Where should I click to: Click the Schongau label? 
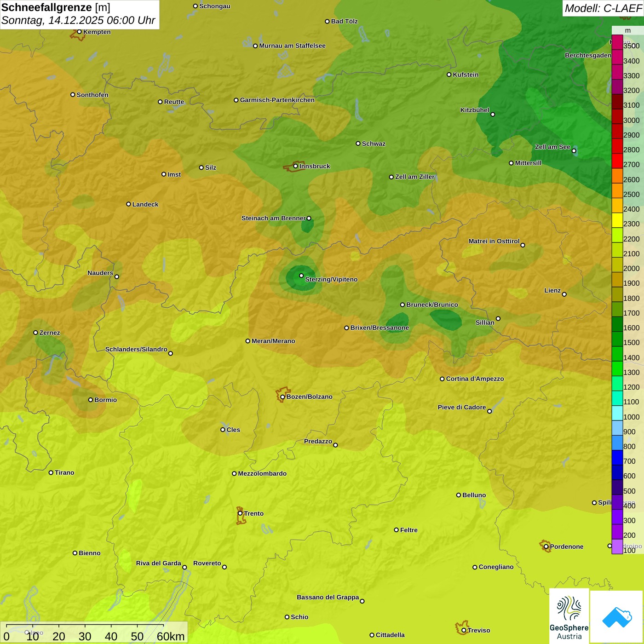[x=215, y=6]
